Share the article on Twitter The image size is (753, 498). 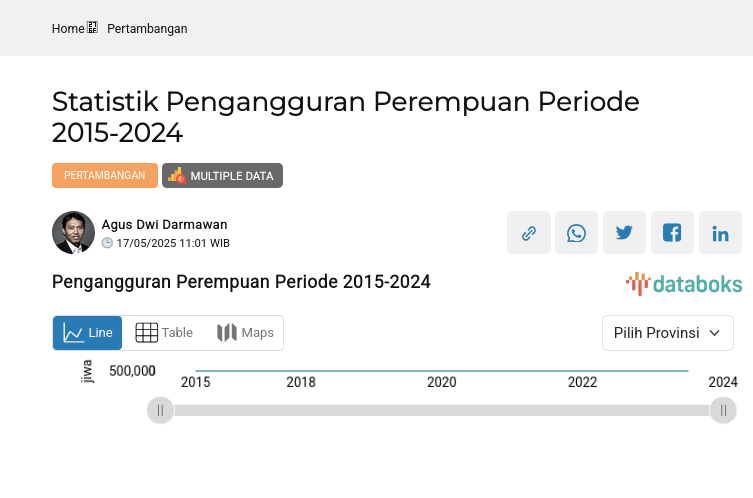[x=624, y=233]
